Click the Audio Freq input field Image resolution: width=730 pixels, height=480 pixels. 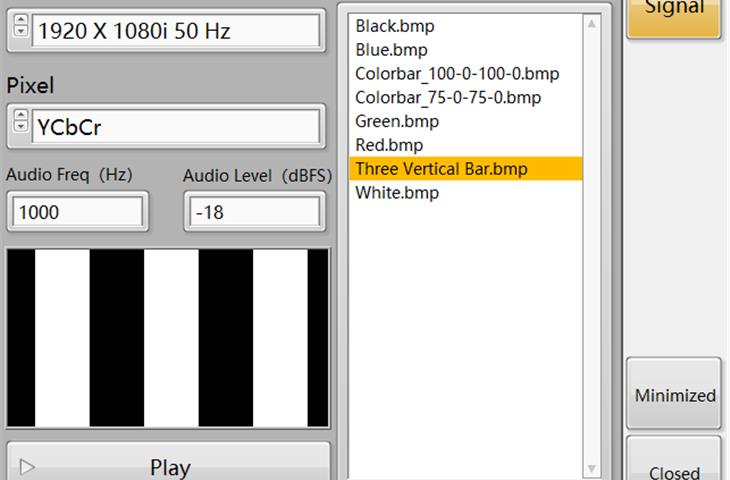[x=77, y=212]
